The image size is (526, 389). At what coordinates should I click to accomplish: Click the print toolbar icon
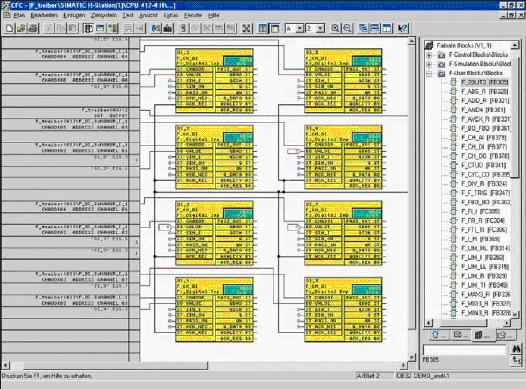tap(33, 28)
